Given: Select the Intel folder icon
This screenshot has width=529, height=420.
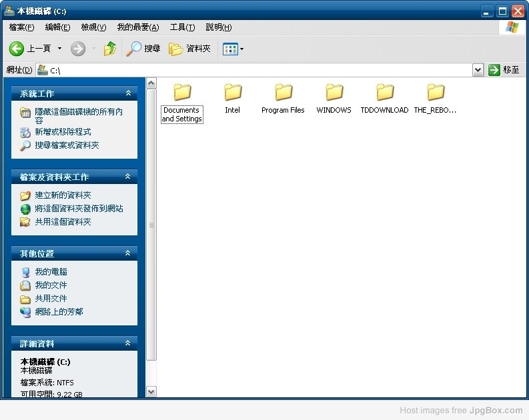Looking at the screenshot, I should click(232, 93).
